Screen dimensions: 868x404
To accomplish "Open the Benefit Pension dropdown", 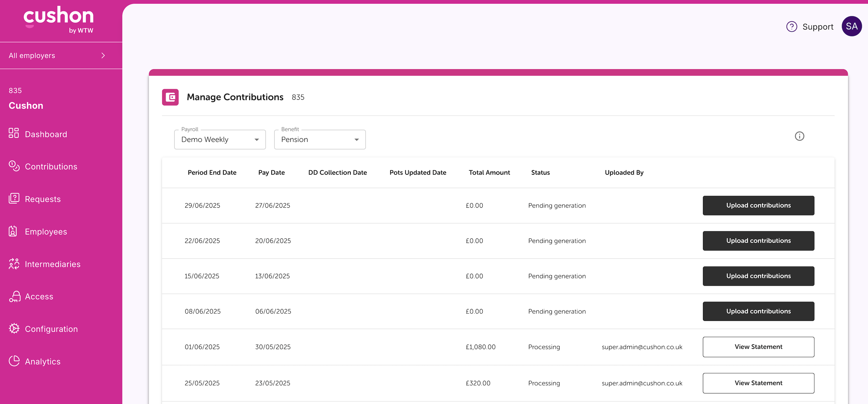I will tap(320, 139).
